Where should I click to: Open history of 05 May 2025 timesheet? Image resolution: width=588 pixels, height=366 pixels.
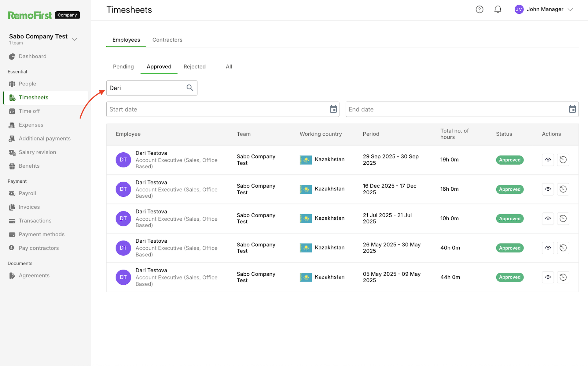click(x=563, y=277)
